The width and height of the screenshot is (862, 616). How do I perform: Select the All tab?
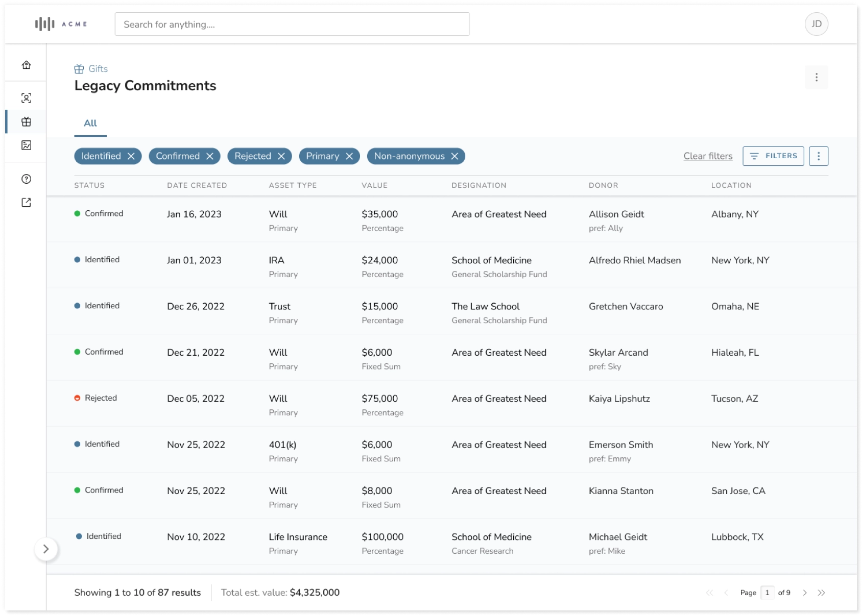[x=90, y=123]
